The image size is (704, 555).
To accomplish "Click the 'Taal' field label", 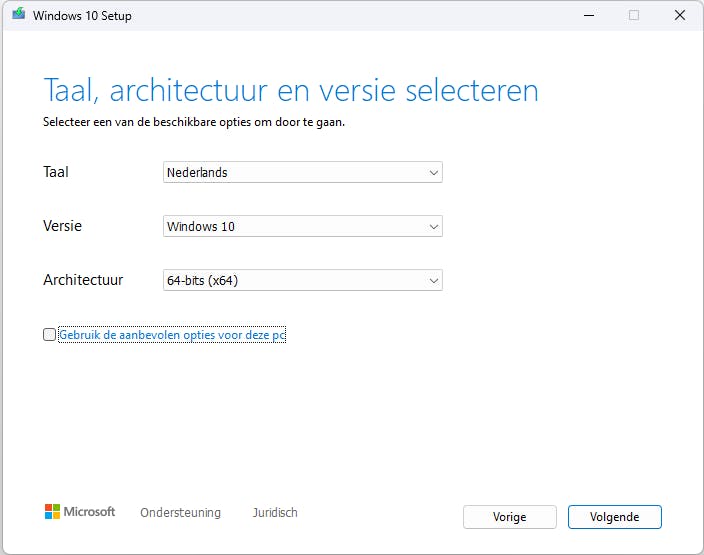I will click(56, 172).
